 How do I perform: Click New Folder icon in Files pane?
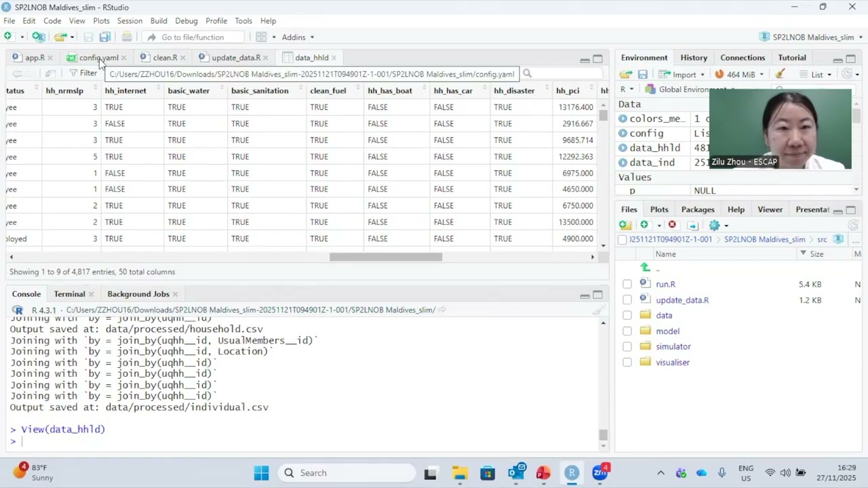(625, 225)
